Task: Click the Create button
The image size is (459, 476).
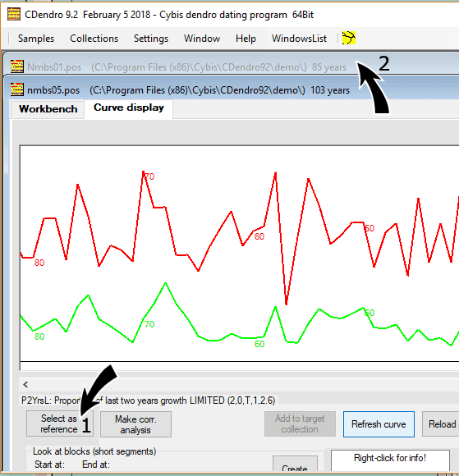Action: pyautogui.click(x=295, y=464)
